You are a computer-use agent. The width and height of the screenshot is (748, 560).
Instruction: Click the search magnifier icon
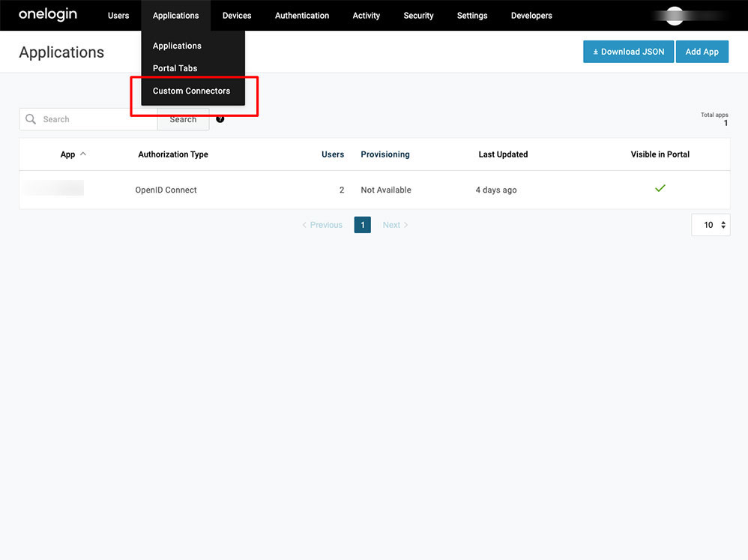coord(31,119)
